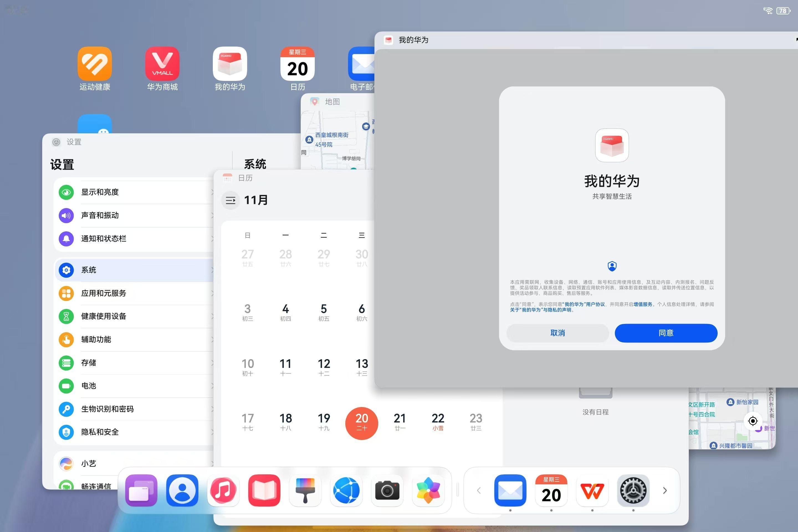The width and height of the screenshot is (798, 532).
Task: Click the 我的华为 window title bar
Action: click(x=586, y=40)
